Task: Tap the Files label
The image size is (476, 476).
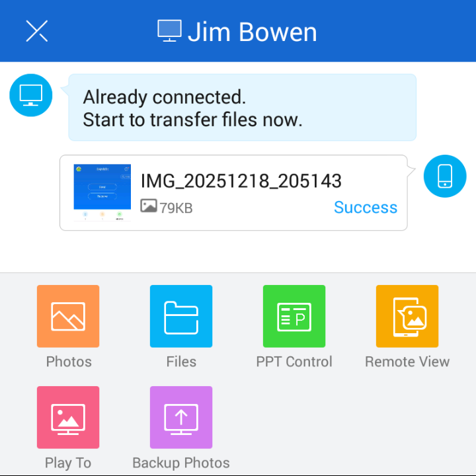Action: pos(181,362)
